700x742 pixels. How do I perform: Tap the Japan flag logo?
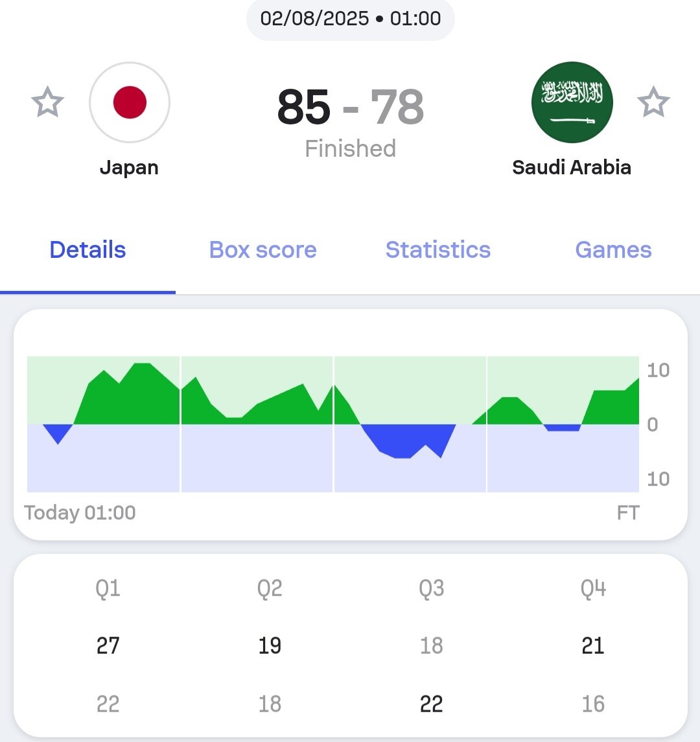point(130,102)
